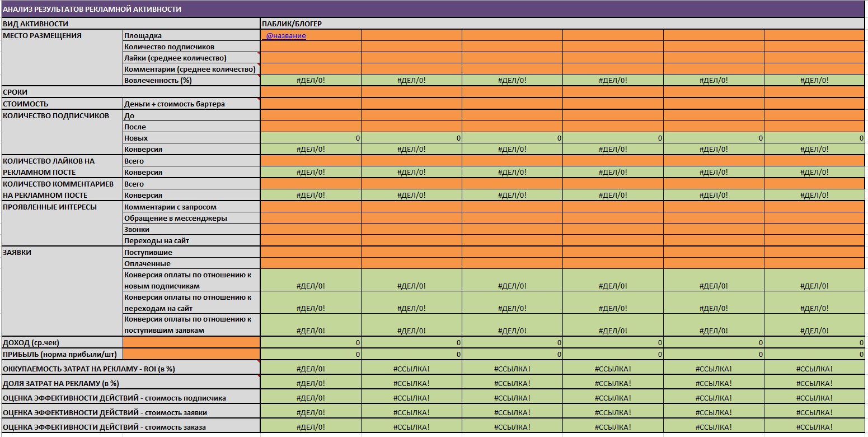The image size is (868, 437).
Task: Click the Поступившие row label
Action: pyautogui.click(x=191, y=252)
